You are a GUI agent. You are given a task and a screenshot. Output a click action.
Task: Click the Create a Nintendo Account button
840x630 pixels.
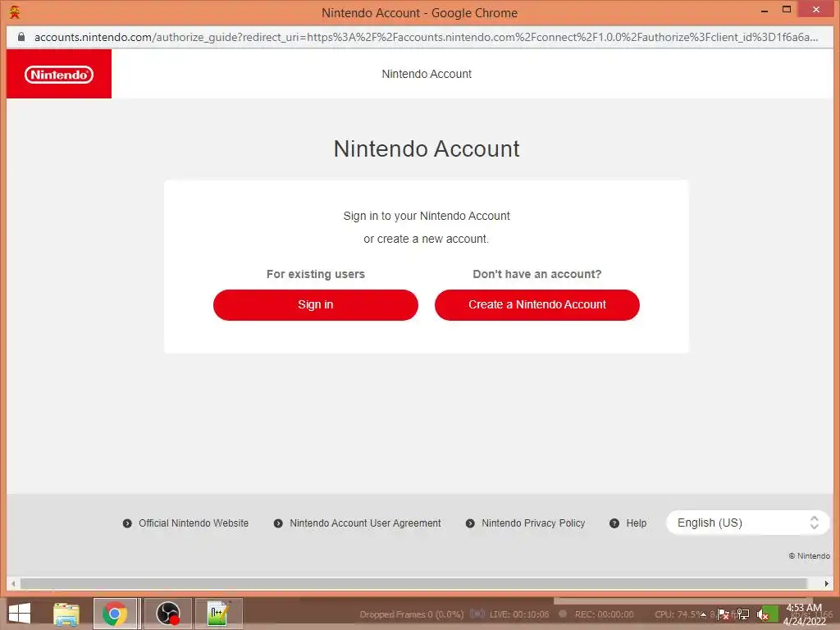click(536, 305)
